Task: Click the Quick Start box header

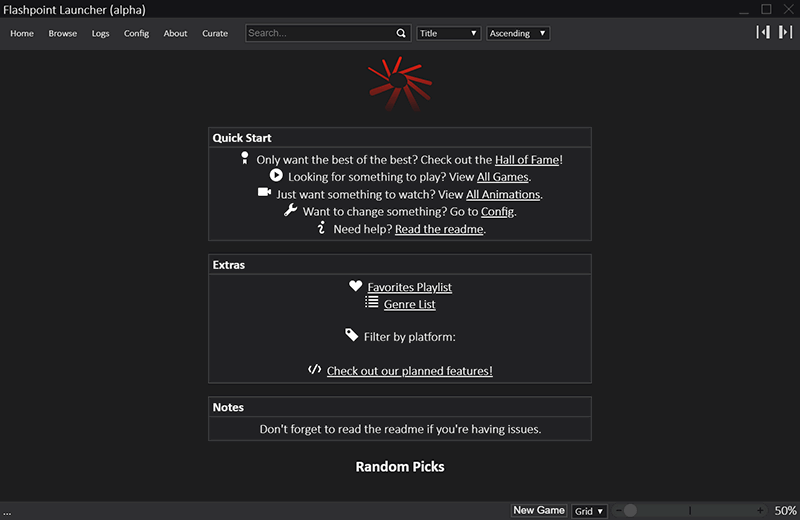Action: tap(400, 138)
